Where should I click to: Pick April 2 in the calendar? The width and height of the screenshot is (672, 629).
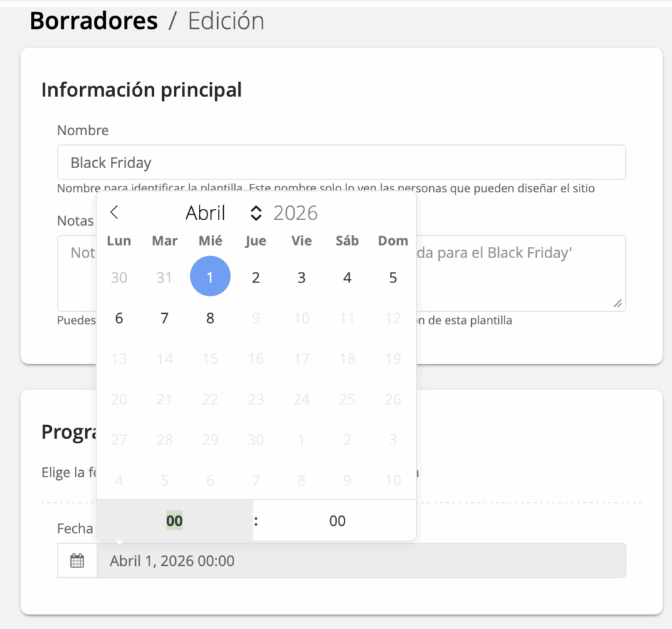[256, 278]
